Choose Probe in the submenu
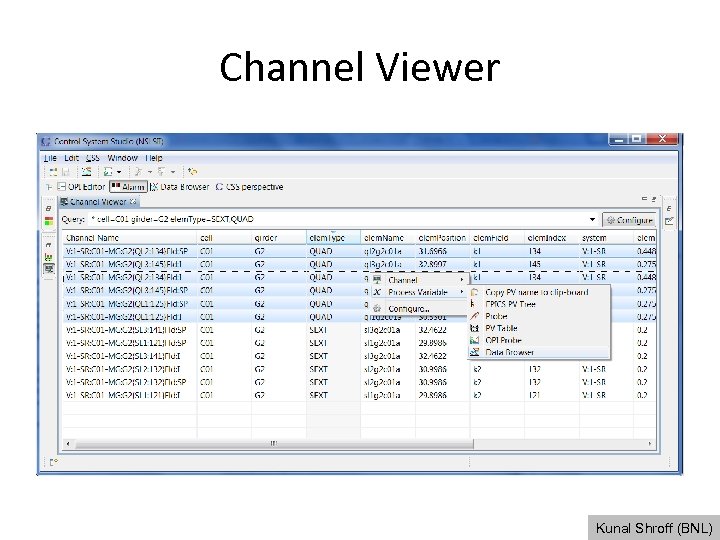Viewport: 720px width, 540px height. click(x=540, y=316)
